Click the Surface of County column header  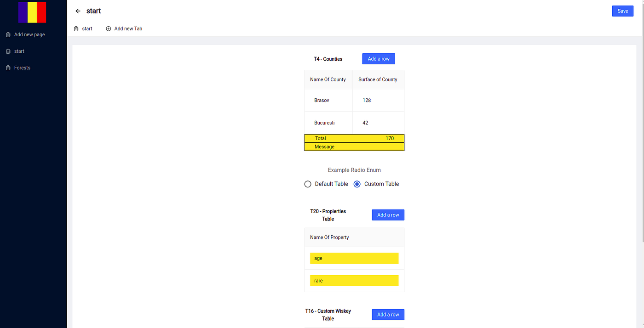coord(379,79)
